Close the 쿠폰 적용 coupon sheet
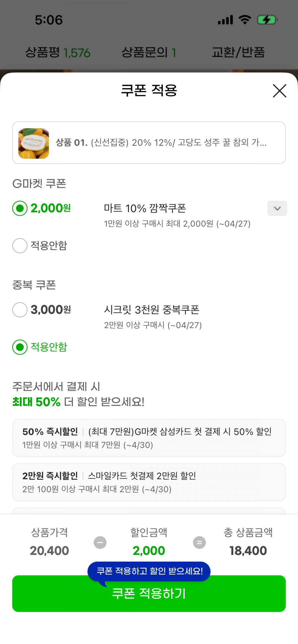 click(x=279, y=91)
